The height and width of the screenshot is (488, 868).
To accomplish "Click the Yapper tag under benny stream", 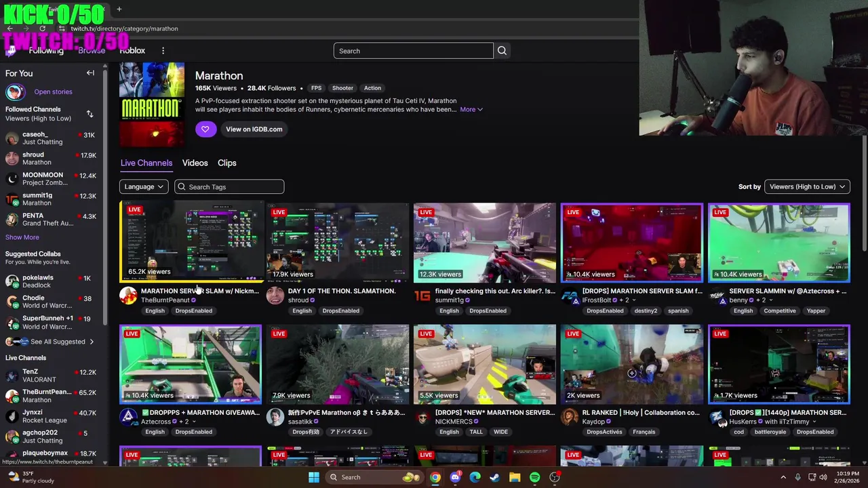I will 816,310.
